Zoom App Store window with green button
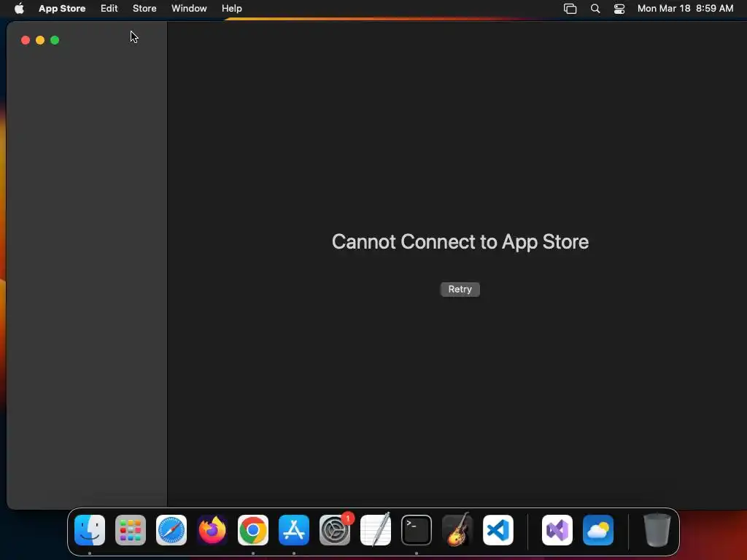Image resolution: width=747 pixels, height=560 pixels. coord(55,41)
